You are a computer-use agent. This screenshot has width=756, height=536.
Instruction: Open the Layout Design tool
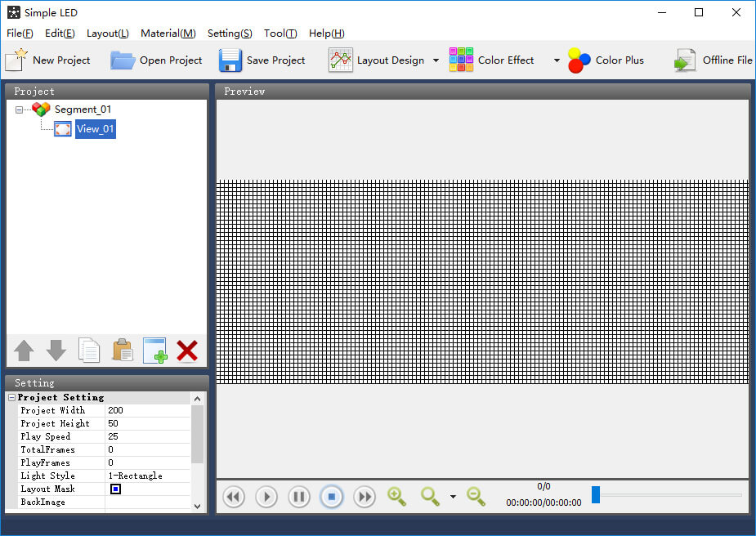pyautogui.click(x=377, y=60)
